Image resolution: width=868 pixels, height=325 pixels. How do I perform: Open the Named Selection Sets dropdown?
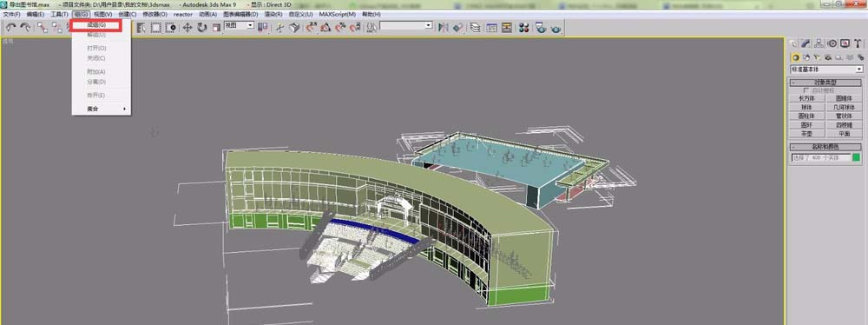405,25
